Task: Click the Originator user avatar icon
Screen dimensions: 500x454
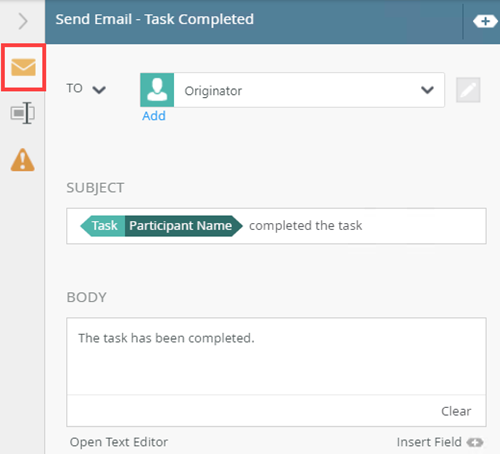Action: [157, 90]
